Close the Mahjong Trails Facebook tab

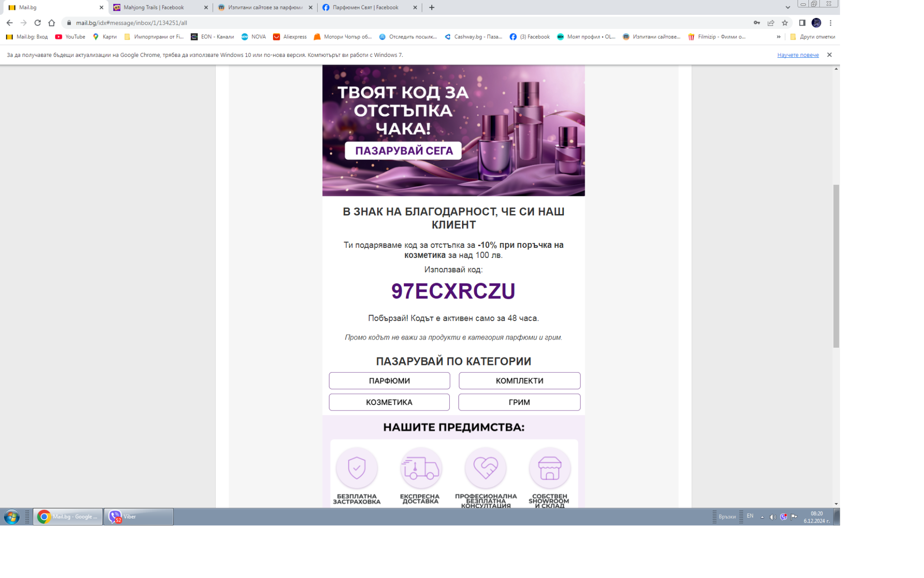coord(206,7)
